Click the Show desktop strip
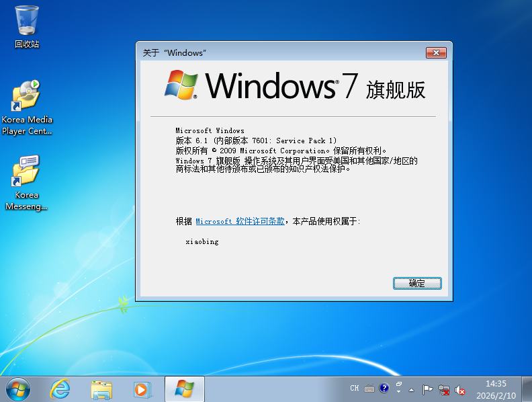532x402 pixels. [x=527, y=389]
